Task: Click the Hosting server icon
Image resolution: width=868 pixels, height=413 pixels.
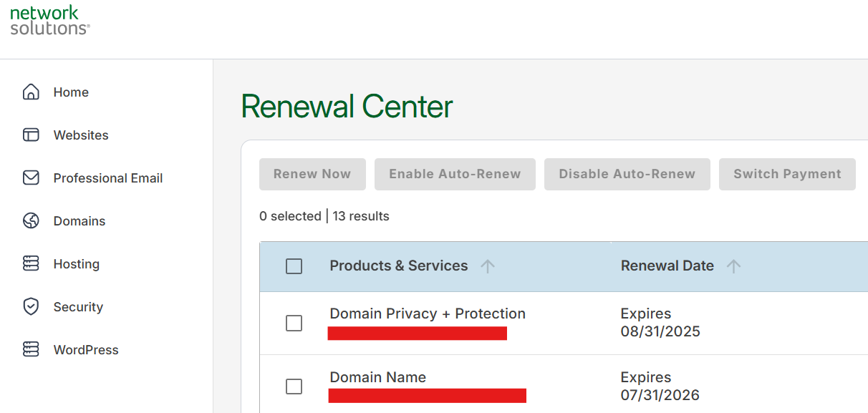Action: (31, 264)
